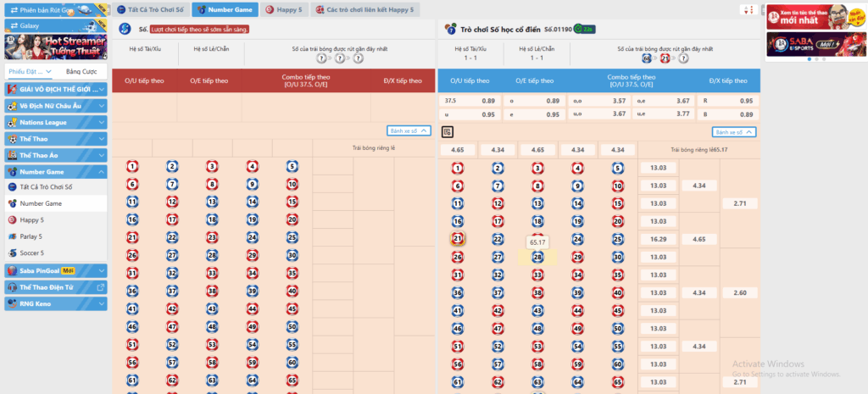This screenshot has height=394, width=868.
Task: Bet on odd 'o' at 0.89
Action: point(534,101)
